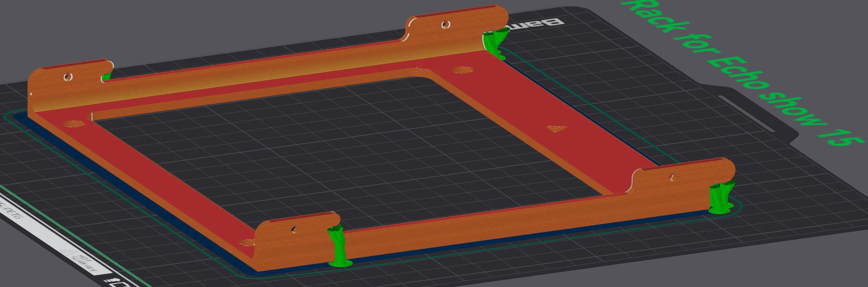Click the side hole in the right bracket
The width and height of the screenshot is (868, 287).
(672, 177)
